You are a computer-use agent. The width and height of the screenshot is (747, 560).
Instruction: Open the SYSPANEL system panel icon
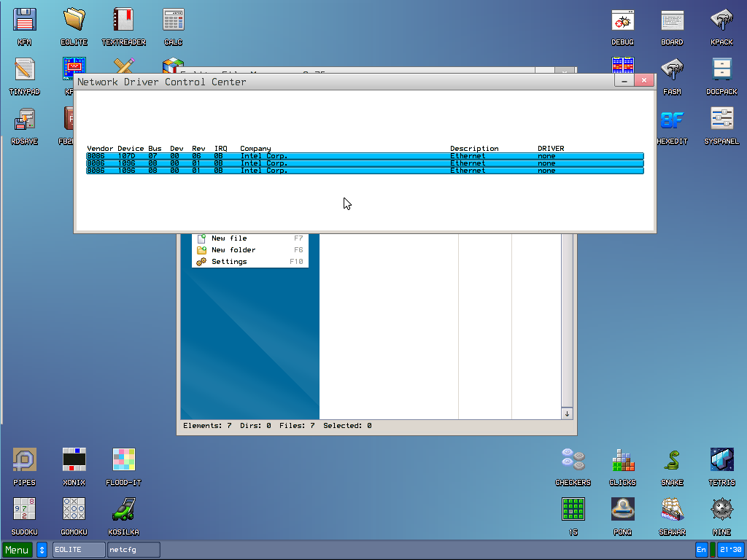pos(721,120)
